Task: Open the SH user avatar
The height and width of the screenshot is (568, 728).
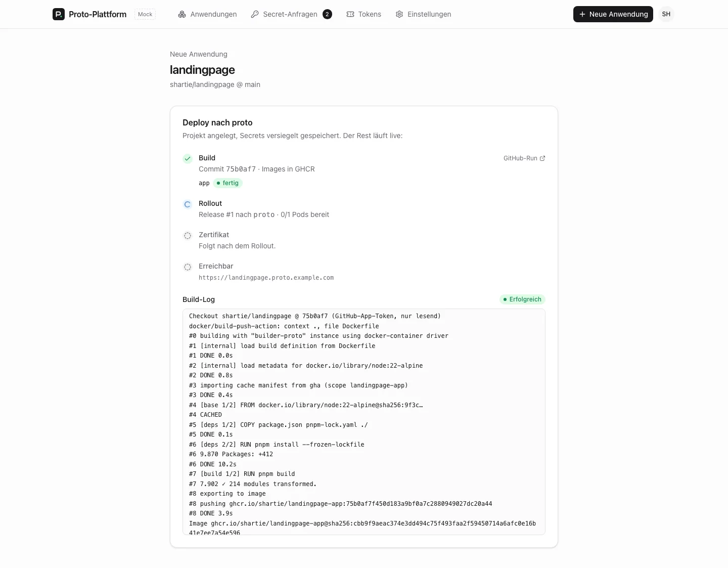Action: [666, 14]
